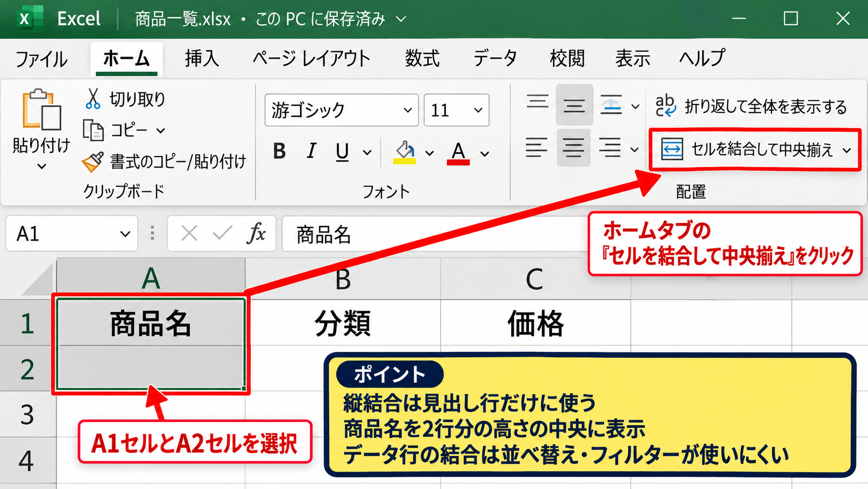This screenshot has width=868, height=489.
Task: Switch to the 数式 tab
Action: (422, 58)
